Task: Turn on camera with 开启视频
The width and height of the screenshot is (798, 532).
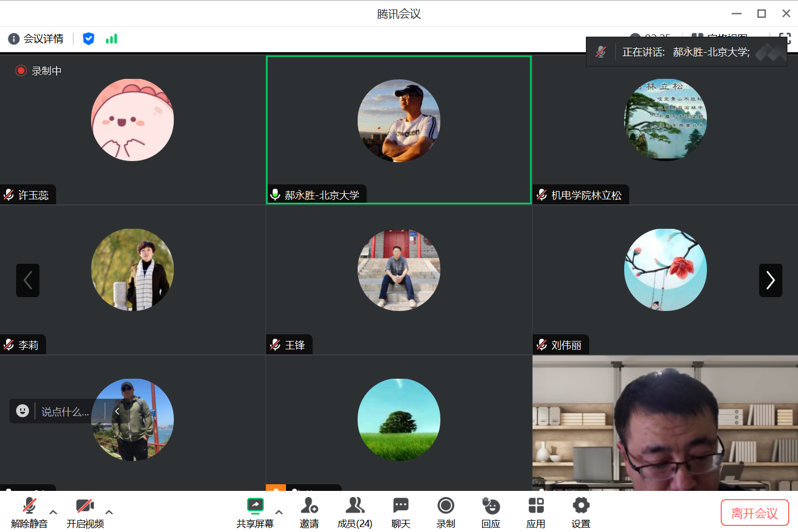Action: point(85,513)
